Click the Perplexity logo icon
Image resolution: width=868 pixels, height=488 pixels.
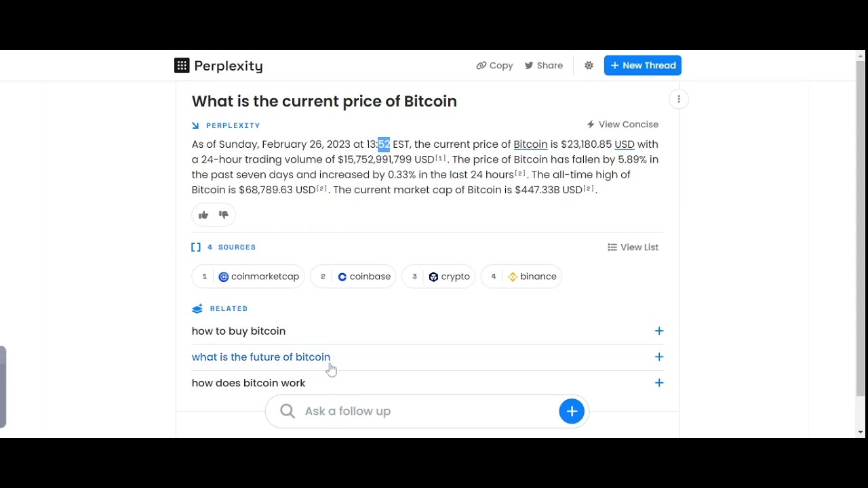tap(182, 66)
